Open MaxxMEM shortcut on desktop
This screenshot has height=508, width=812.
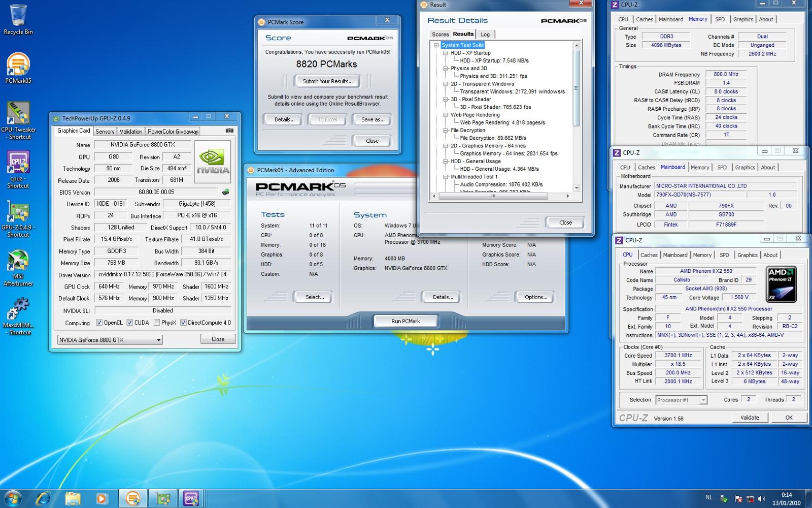[x=18, y=316]
